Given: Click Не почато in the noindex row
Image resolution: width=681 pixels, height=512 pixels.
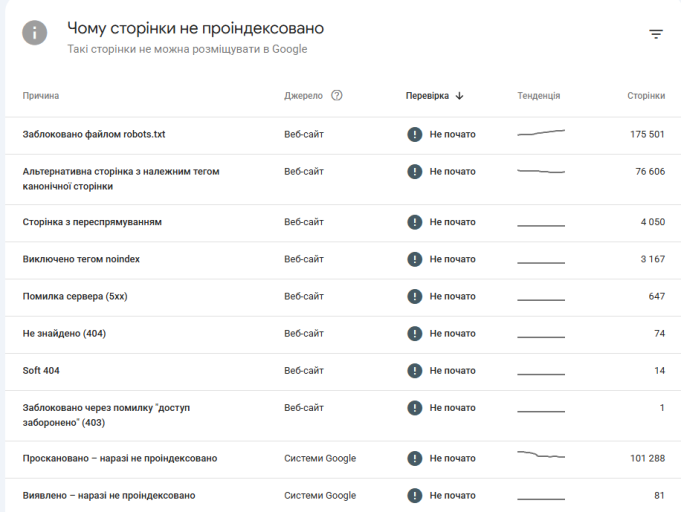Looking at the screenshot, I should point(453,259).
